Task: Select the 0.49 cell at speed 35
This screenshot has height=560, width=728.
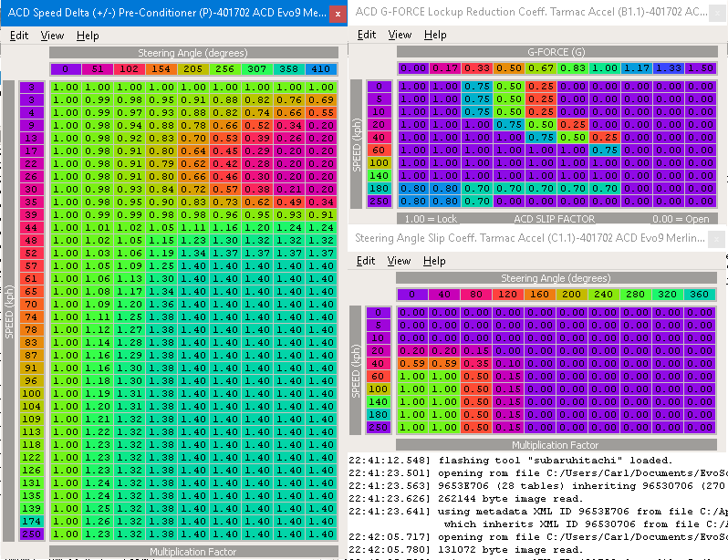Action: pyautogui.click(x=289, y=201)
